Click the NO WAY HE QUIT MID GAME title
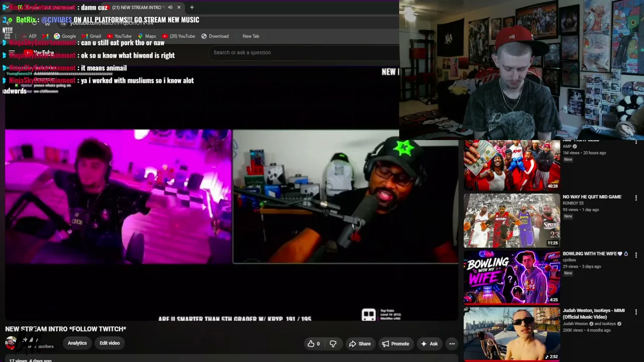This screenshot has width=644, height=362. coord(592,197)
